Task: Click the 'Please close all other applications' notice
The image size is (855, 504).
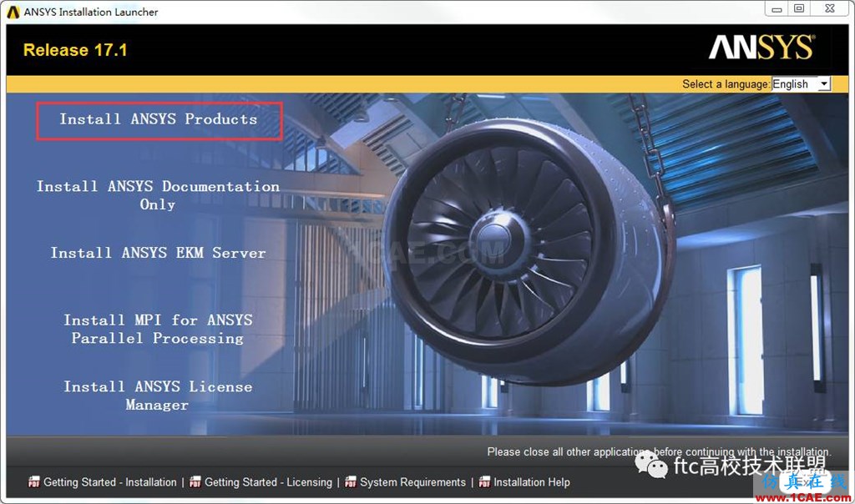Action: point(660,451)
